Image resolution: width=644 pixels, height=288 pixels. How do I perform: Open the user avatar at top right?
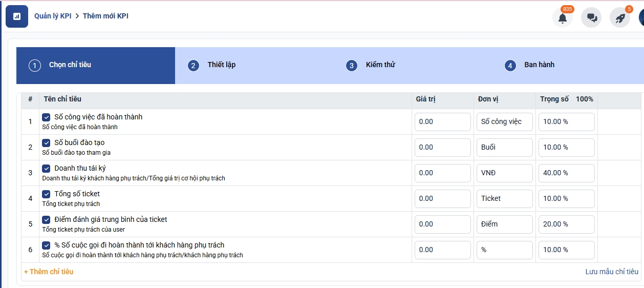coord(641,18)
